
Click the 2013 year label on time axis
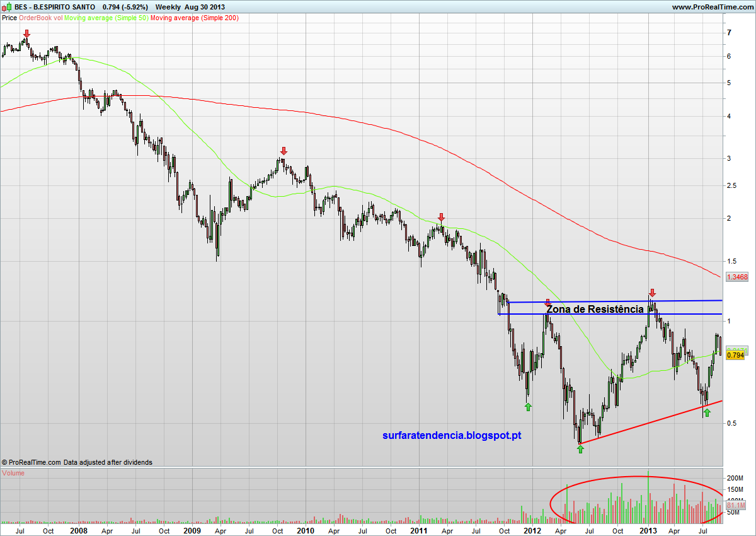(649, 530)
